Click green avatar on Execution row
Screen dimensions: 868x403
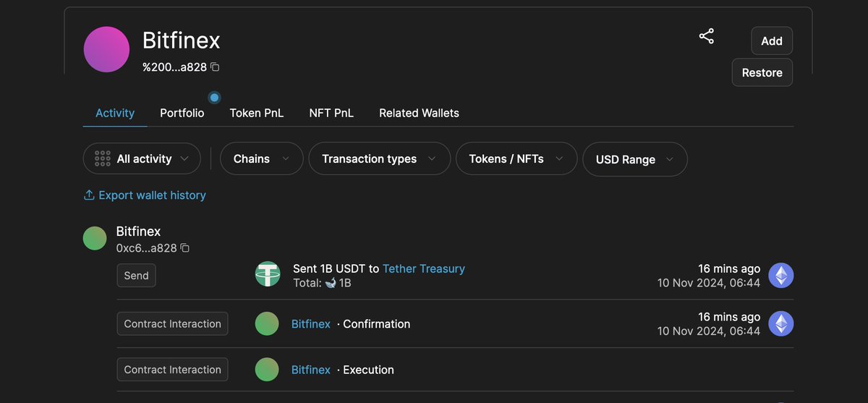(267, 370)
